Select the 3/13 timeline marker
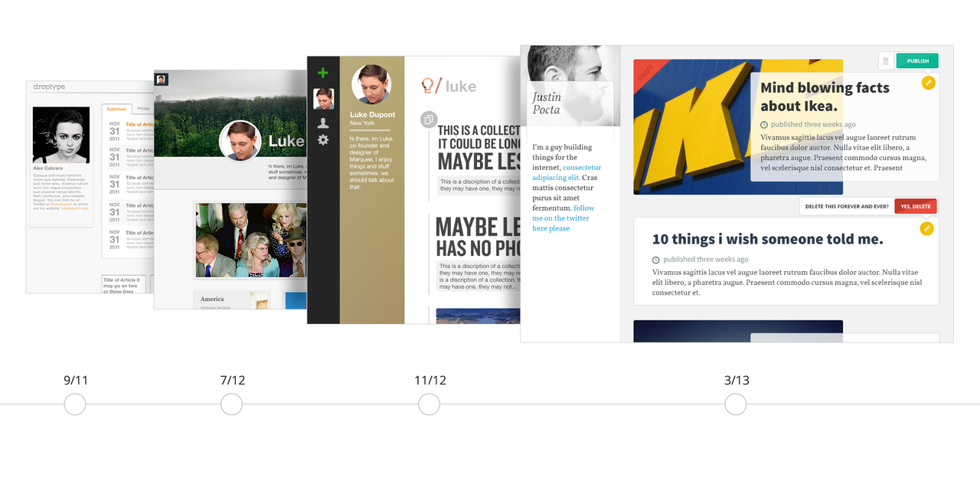Viewport: 980px width, 478px height. click(736, 404)
